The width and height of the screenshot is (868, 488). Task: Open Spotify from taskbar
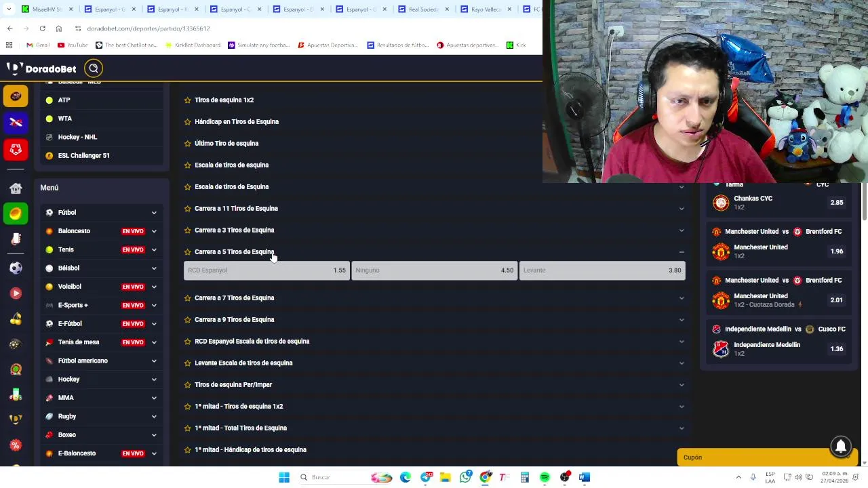[x=545, y=477]
